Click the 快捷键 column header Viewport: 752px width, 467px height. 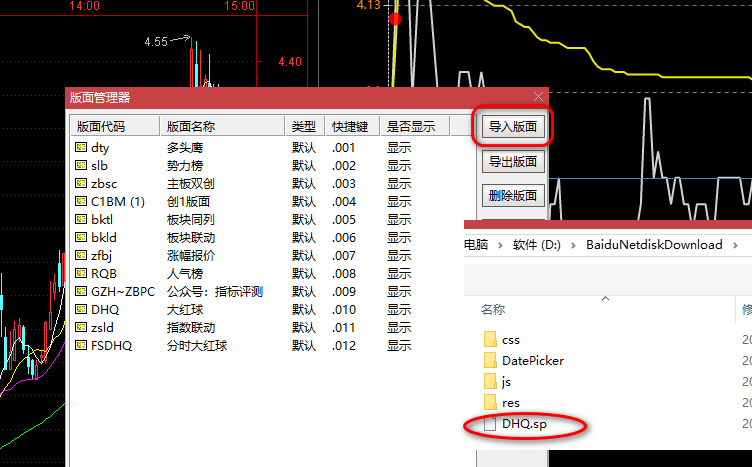[352, 127]
